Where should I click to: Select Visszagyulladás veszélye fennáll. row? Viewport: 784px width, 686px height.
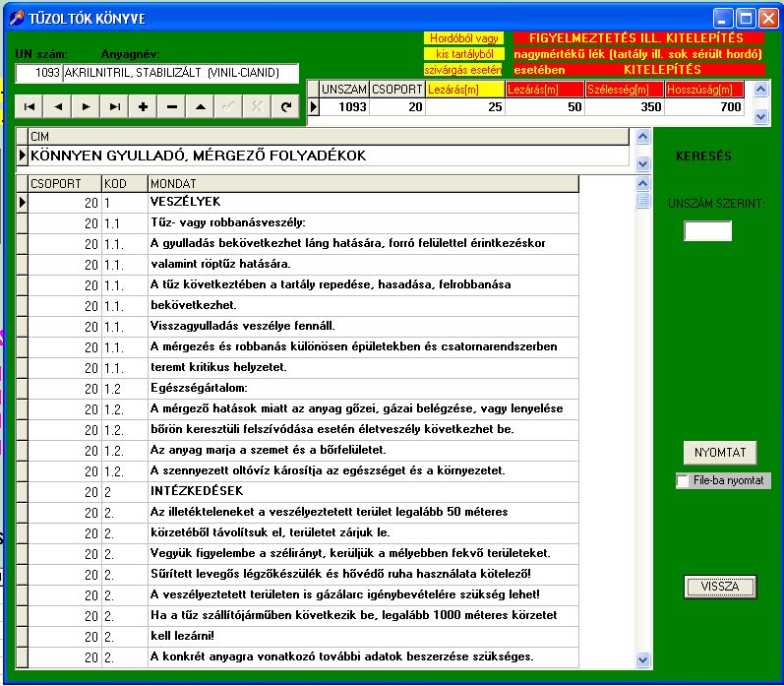(303, 326)
